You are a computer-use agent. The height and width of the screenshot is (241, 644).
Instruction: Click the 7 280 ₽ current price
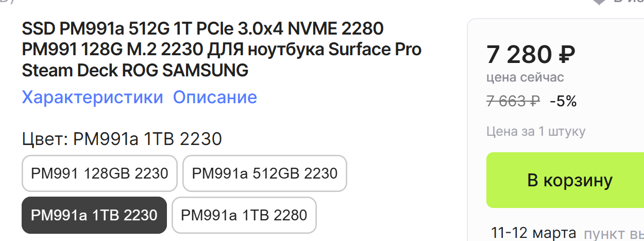tap(531, 54)
